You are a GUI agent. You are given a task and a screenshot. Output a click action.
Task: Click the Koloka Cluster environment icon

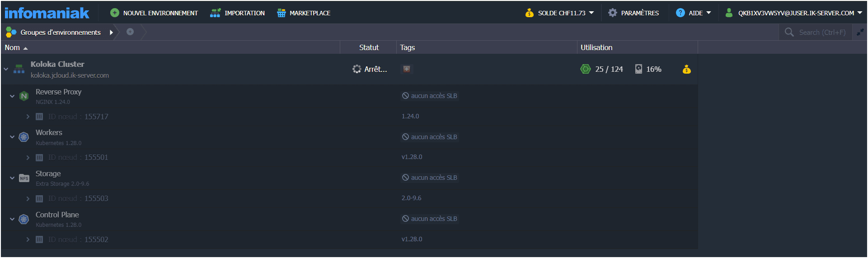[19, 69]
